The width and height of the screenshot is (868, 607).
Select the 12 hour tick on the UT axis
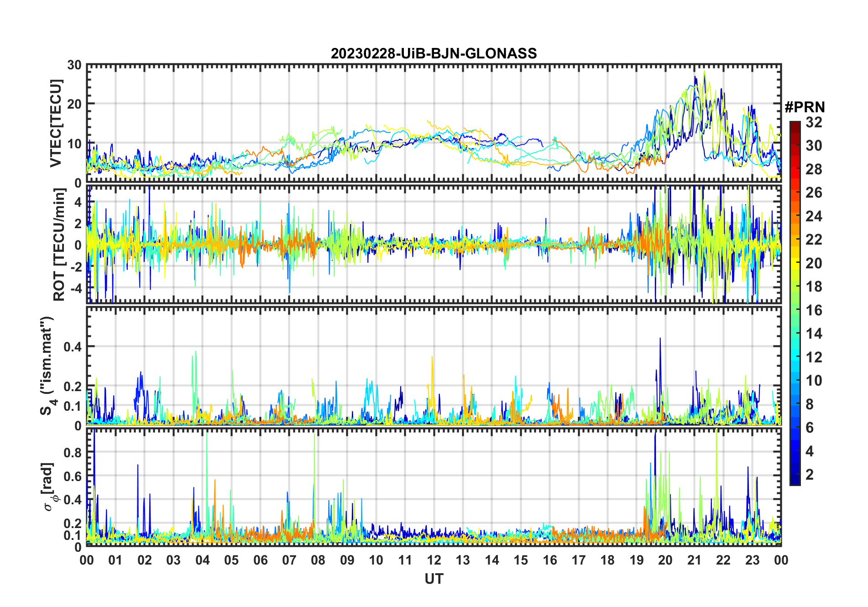point(434,560)
